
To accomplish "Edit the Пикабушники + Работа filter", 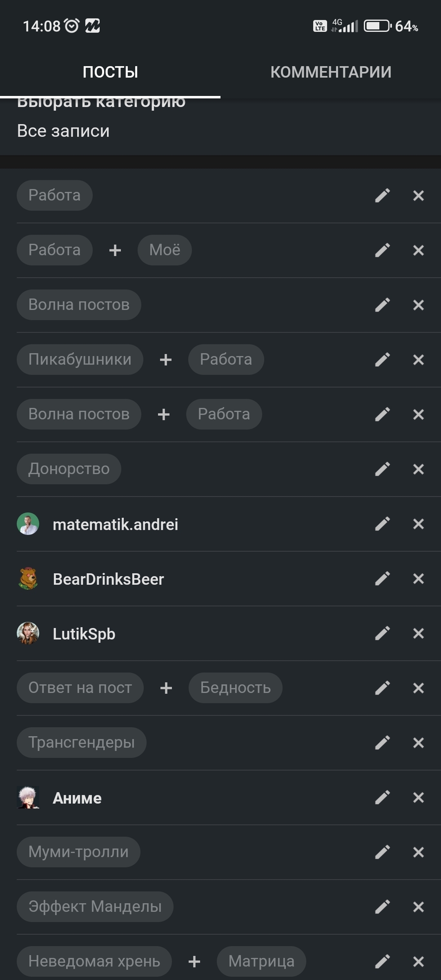I will (383, 360).
